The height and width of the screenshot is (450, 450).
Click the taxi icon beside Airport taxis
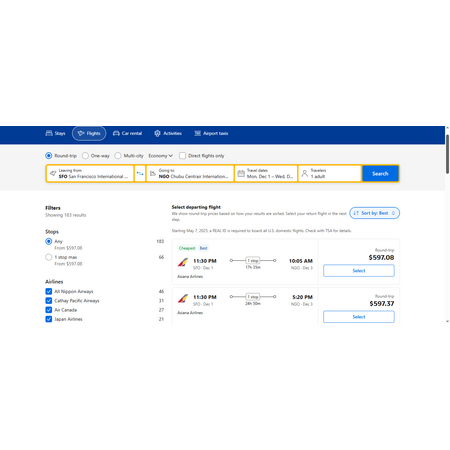(198, 133)
